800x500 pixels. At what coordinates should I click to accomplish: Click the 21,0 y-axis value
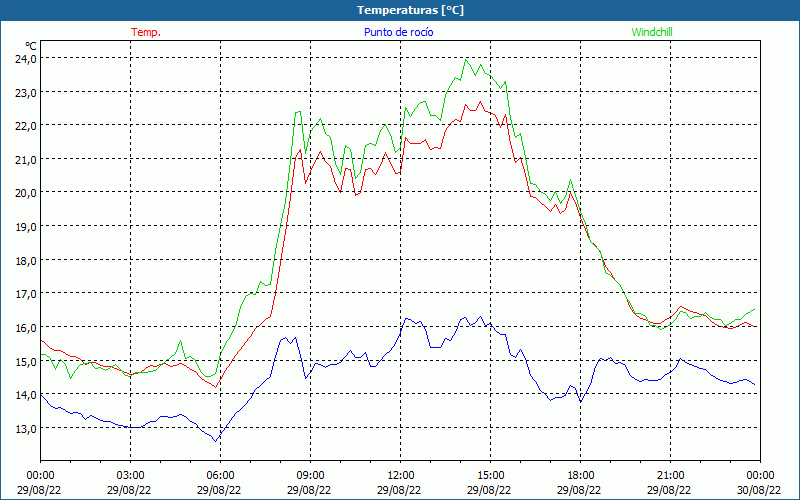tap(26, 160)
